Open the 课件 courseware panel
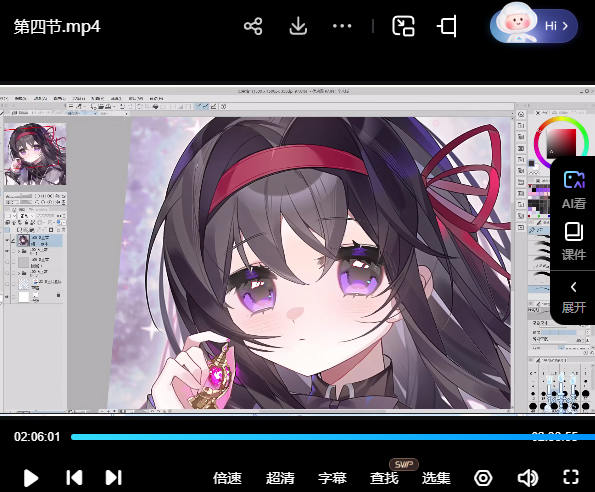The height and width of the screenshot is (492, 595). pyautogui.click(x=574, y=242)
